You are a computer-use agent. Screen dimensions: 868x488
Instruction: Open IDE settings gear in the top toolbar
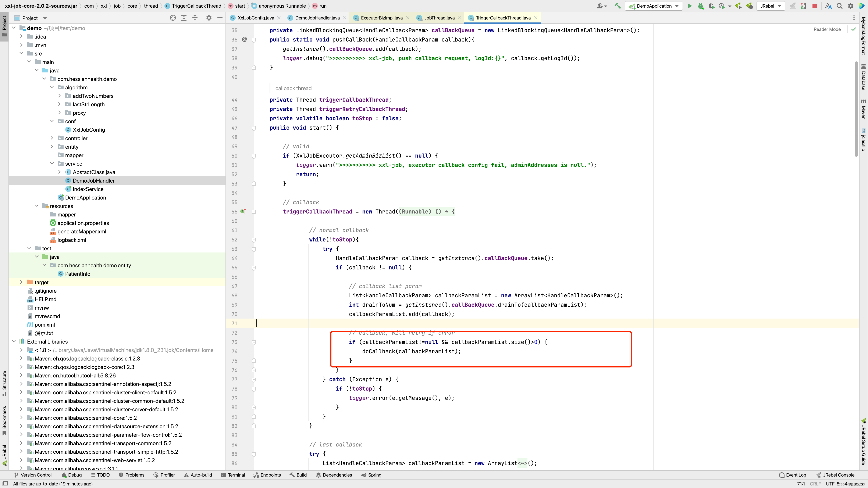pos(850,6)
